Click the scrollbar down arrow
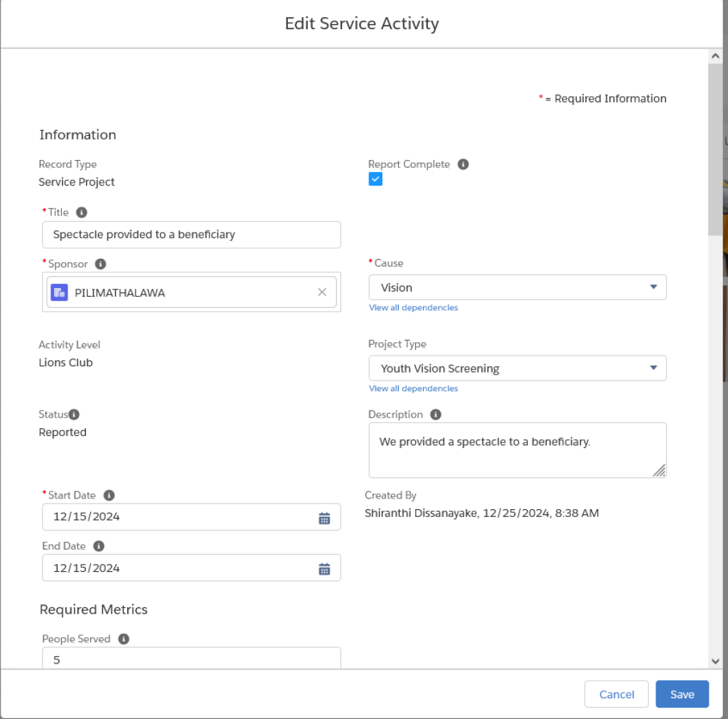 click(x=715, y=661)
